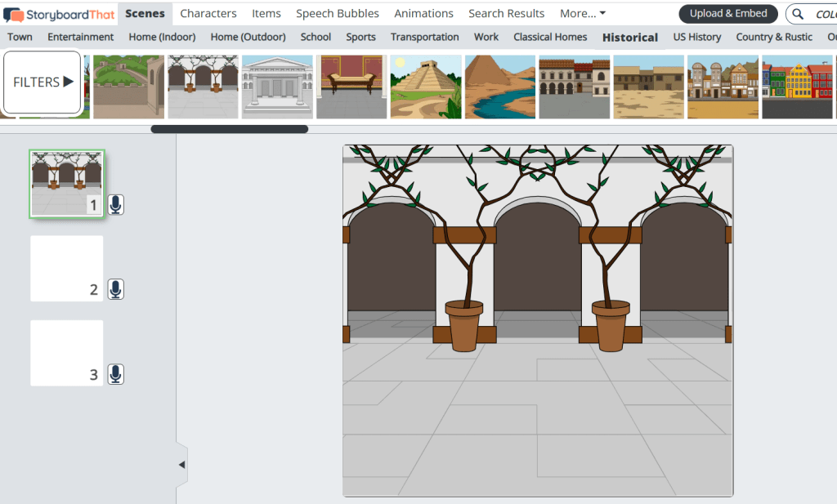Viewport: 837px width, 504px height.
Task: Expand the FILTERS panel
Action: 43,82
